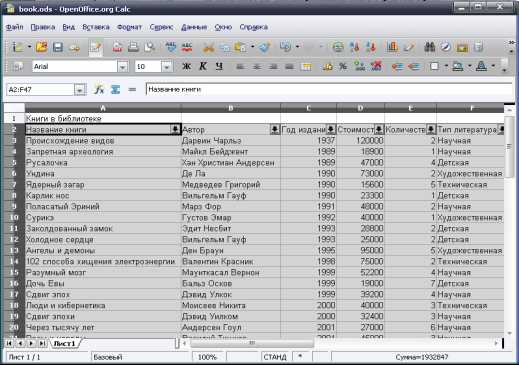The height and width of the screenshot is (365, 519).
Task: Open the Name Box dropdown next to A2:F47
Action: [x=80, y=89]
